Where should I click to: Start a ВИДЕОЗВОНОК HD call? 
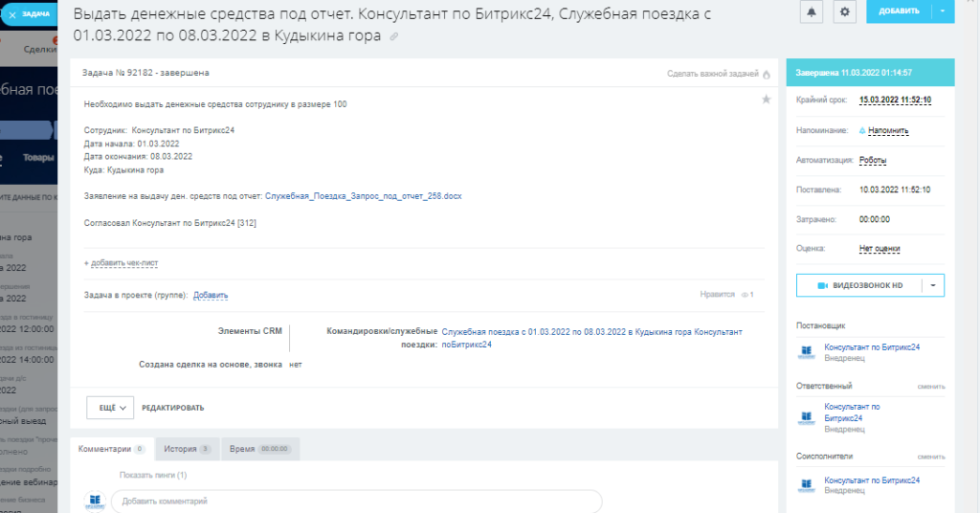pos(858,285)
